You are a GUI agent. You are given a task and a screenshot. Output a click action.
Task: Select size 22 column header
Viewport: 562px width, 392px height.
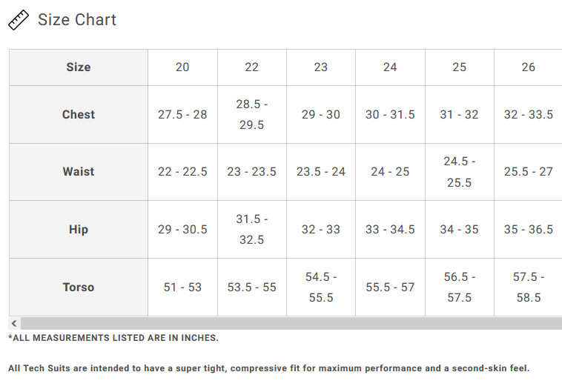point(251,67)
